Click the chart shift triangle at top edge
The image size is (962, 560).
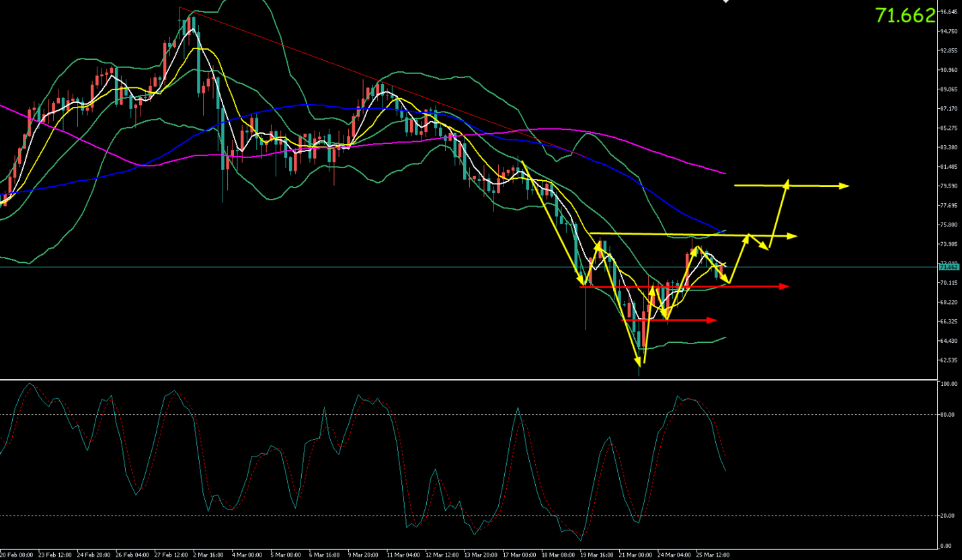725,2
